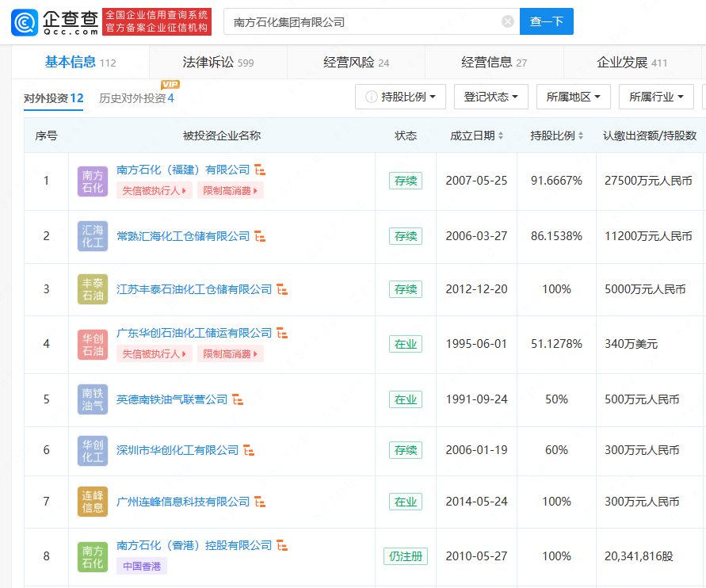Viewport: 706px width, 588px height.
Task: Open the 江苏丰泰石油化工仓储有限公司 company link
Action: click(x=194, y=289)
